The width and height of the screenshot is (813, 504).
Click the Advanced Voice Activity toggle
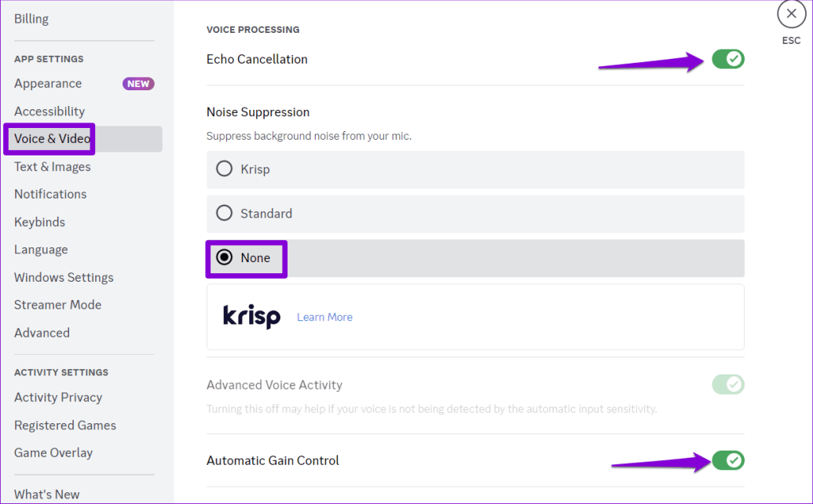pos(727,385)
